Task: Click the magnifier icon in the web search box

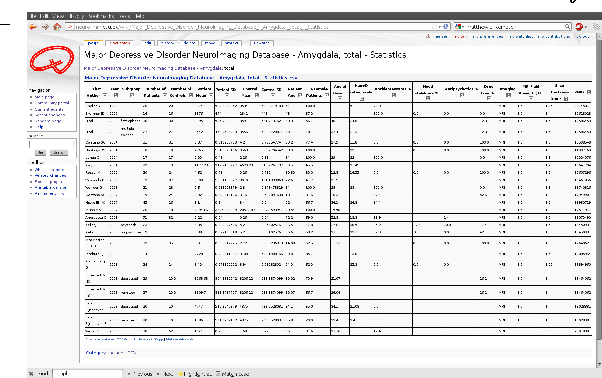Action: (567, 26)
